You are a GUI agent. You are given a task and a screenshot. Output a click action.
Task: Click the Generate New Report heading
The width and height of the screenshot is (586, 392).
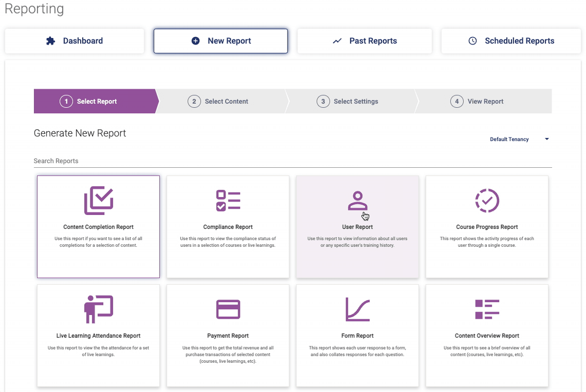pyautogui.click(x=80, y=133)
